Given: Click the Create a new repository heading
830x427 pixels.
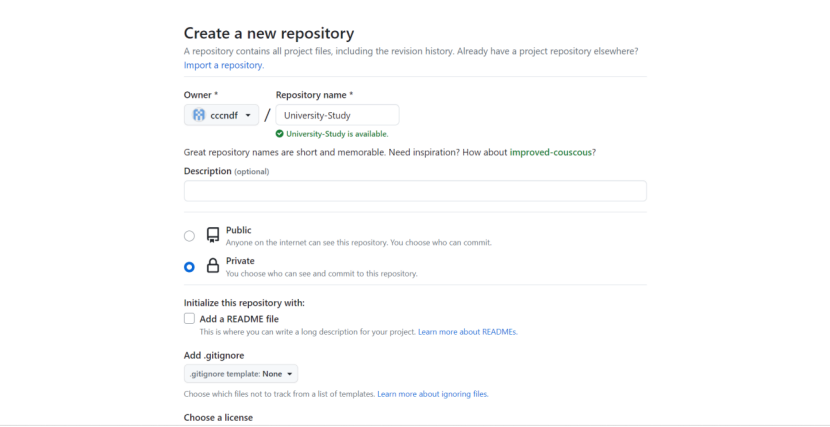Looking at the screenshot, I should coord(269,33).
